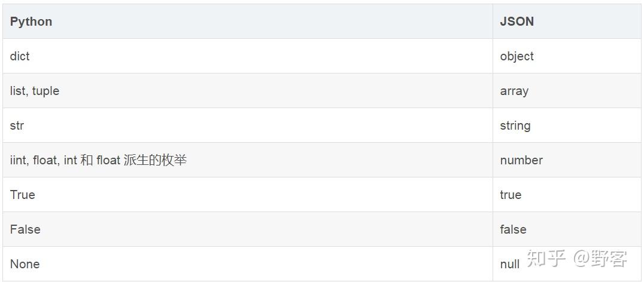Viewport: 644px width, 285px height.
Task: Select the string cell
Action: tap(515, 125)
